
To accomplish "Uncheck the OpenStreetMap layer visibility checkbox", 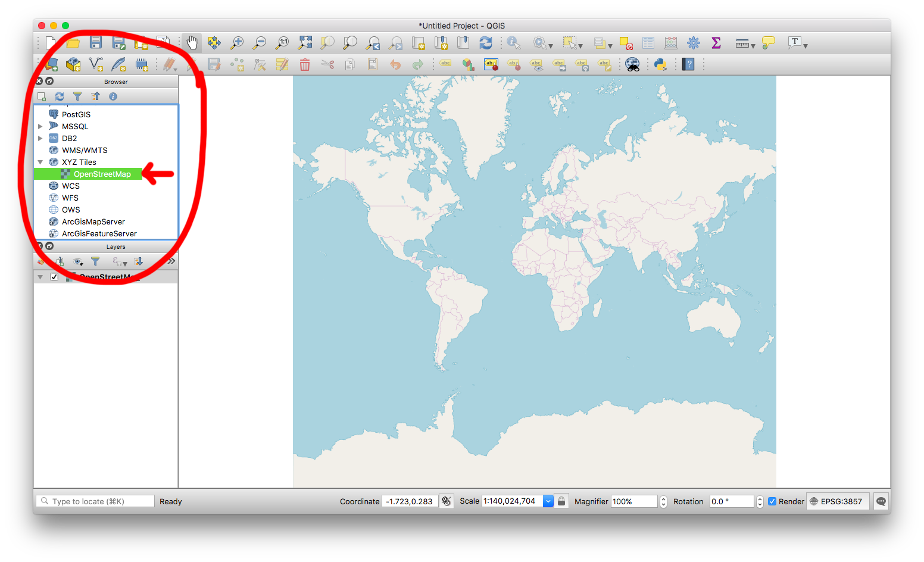I will [54, 277].
